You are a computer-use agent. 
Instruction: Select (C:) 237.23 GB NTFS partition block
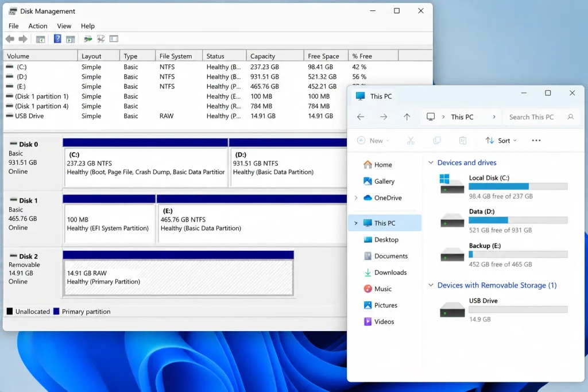coord(146,164)
